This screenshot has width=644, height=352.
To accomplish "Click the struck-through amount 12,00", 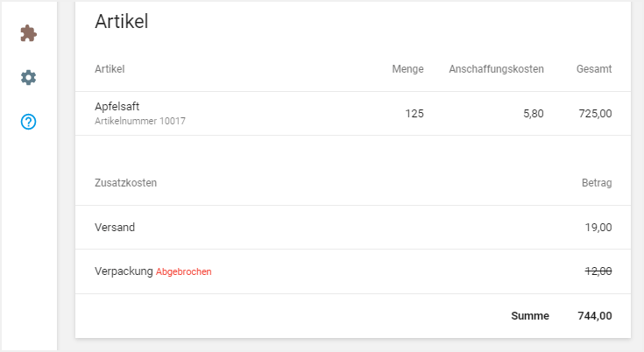I will point(598,271).
